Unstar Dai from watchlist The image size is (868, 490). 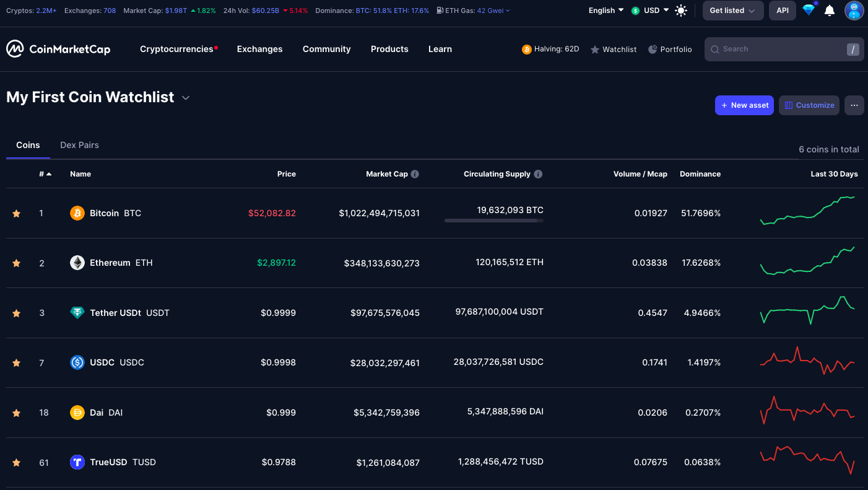16,413
